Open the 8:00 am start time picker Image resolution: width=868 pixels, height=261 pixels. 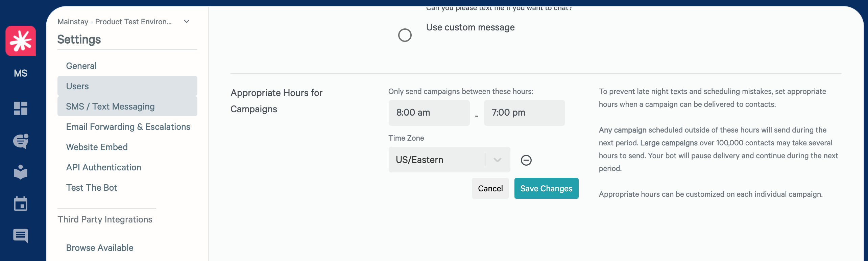[429, 113]
